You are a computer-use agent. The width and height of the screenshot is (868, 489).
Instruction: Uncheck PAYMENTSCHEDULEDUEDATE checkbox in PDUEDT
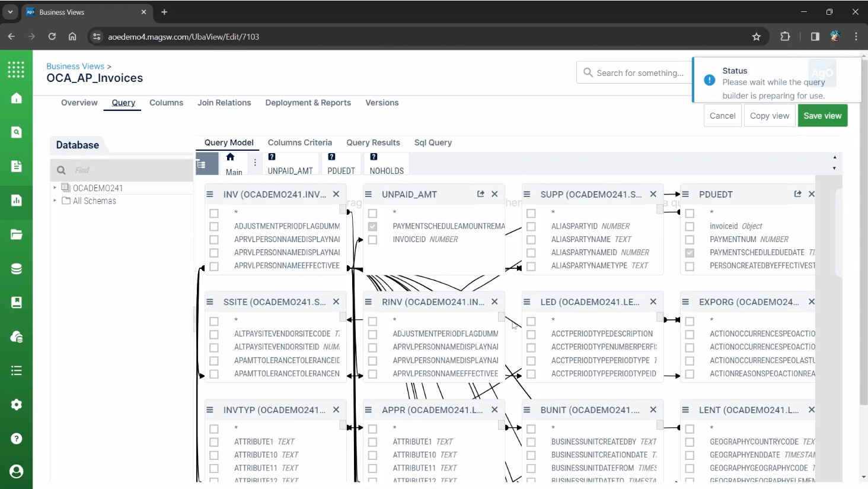(690, 253)
